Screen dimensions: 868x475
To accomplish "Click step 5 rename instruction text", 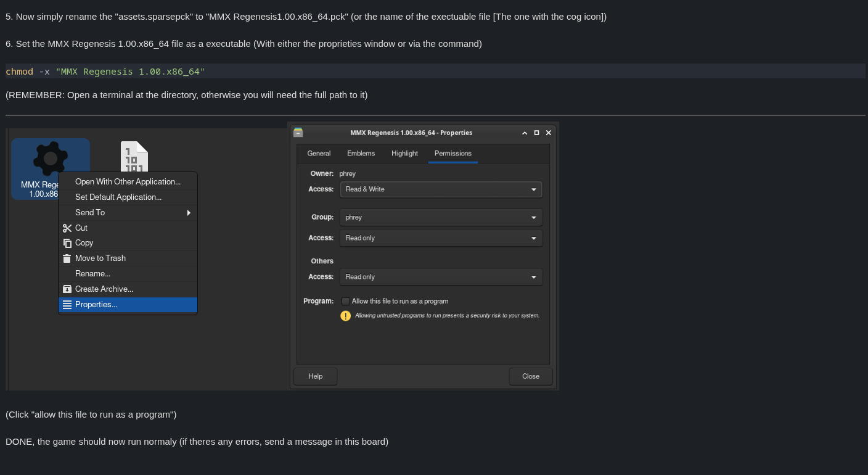I will [x=306, y=17].
